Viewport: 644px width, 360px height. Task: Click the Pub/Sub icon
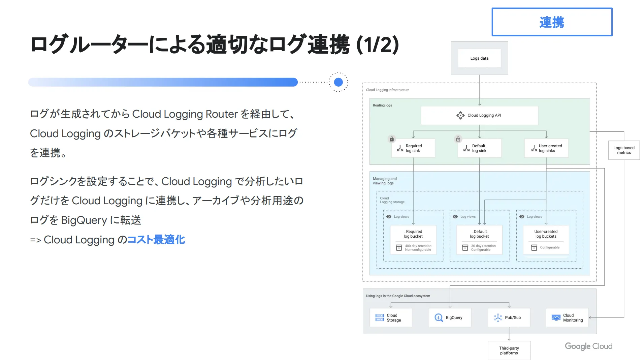click(498, 318)
